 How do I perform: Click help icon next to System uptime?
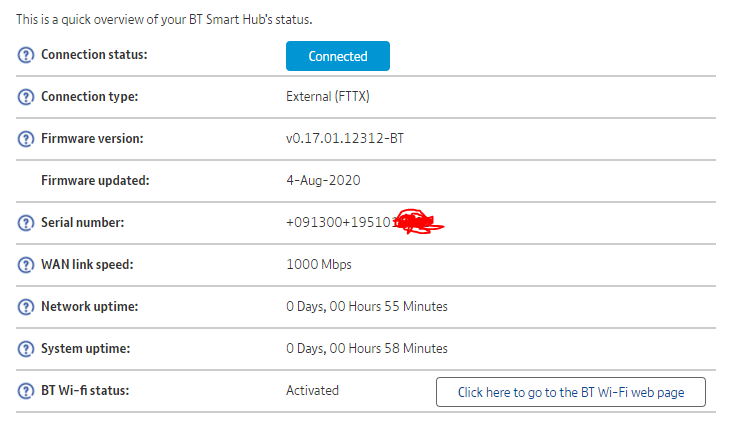[26, 349]
